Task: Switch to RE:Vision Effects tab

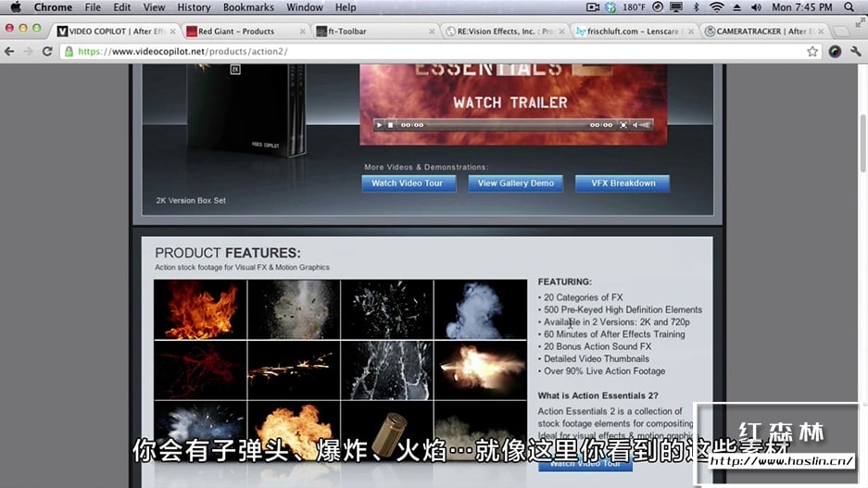Action: coord(506,31)
